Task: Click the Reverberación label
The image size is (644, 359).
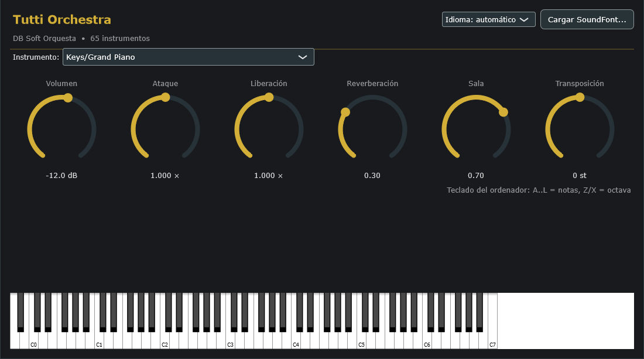Action: tap(372, 83)
